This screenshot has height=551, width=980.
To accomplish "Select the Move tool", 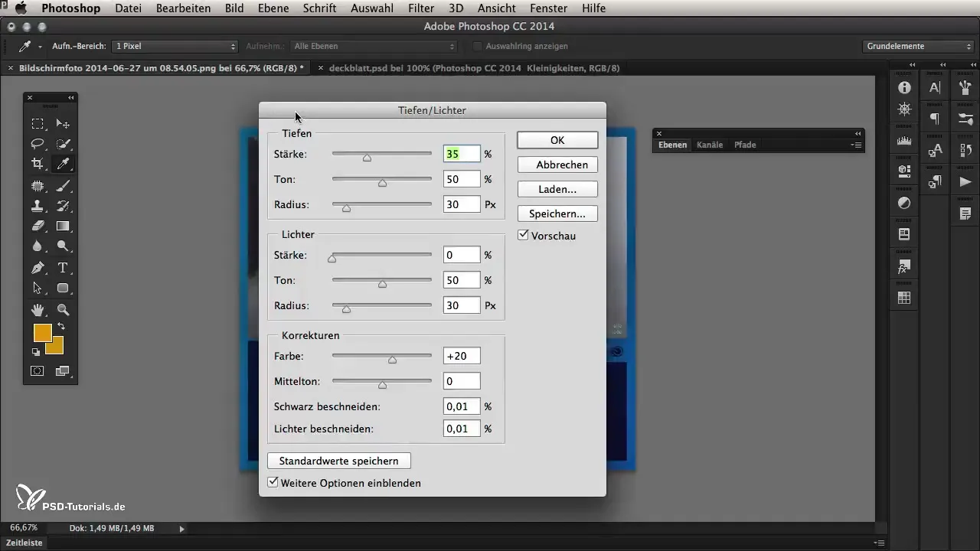I will [63, 124].
